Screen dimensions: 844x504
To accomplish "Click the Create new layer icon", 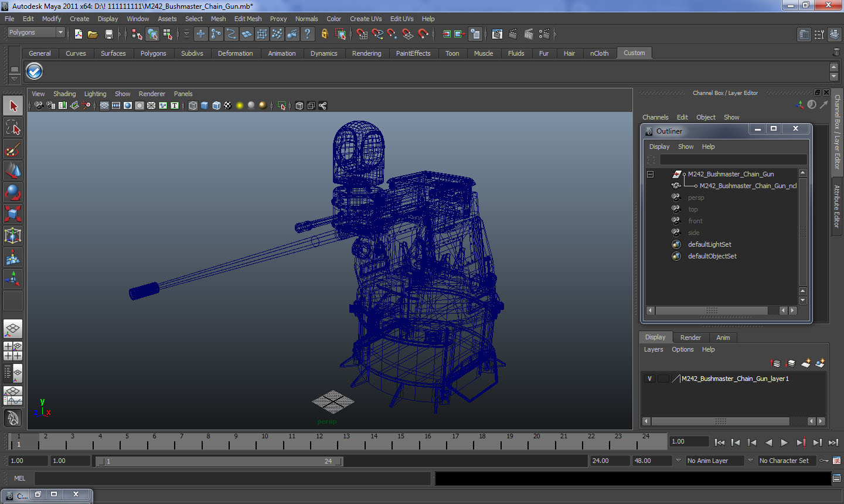I will click(806, 364).
